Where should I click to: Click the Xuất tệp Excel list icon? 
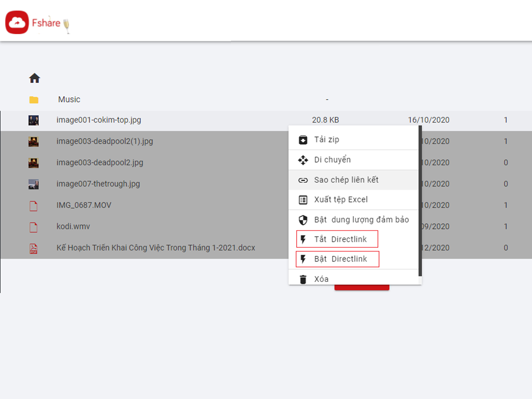303,200
